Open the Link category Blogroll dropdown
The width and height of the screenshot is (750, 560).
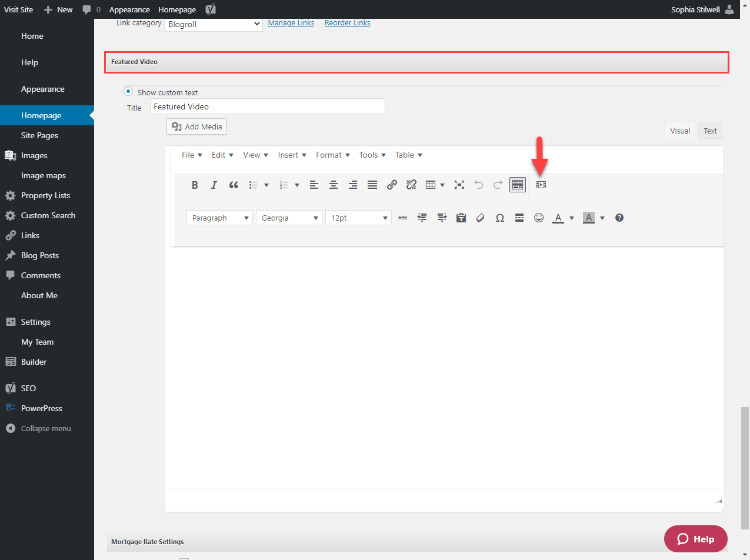pos(213,24)
